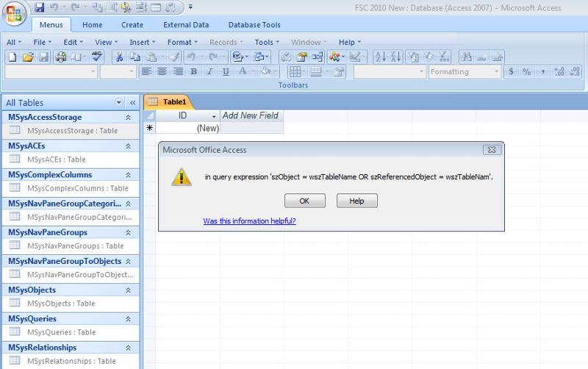Switch to the Create ribbon tab
The width and height of the screenshot is (588, 369).
[x=132, y=25]
